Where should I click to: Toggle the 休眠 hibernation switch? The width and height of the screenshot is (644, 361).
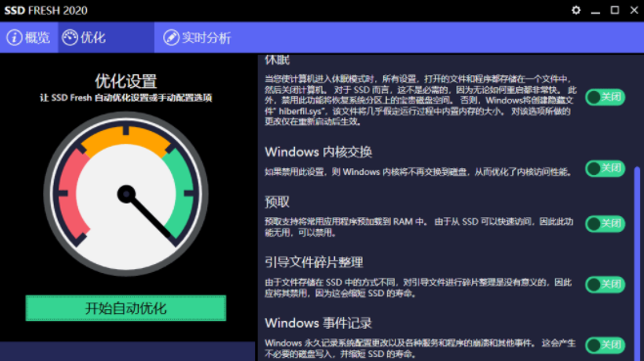click(x=605, y=98)
